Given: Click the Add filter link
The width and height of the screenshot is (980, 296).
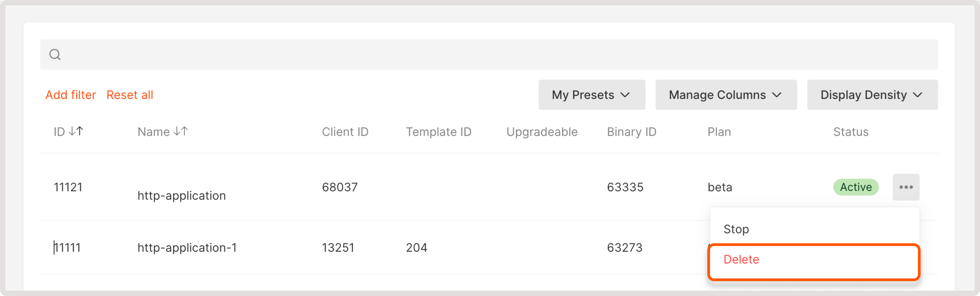Looking at the screenshot, I should point(71,95).
